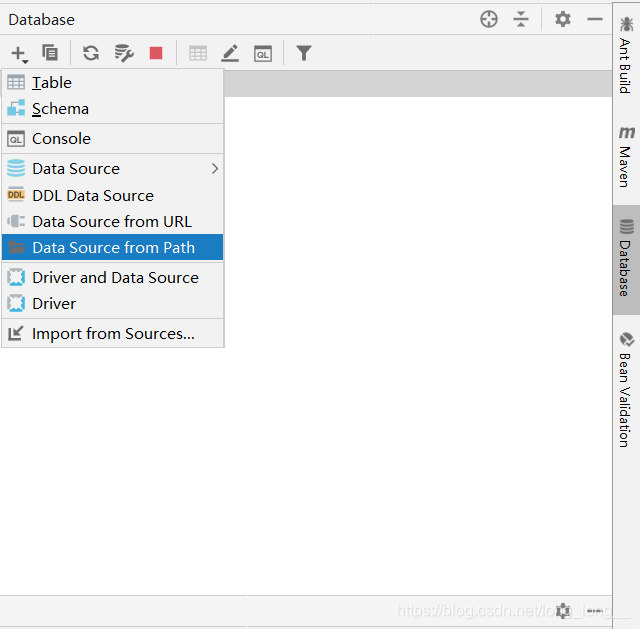Click the Scroll from Editor target icon
The image size is (640, 629).
[x=489, y=19]
